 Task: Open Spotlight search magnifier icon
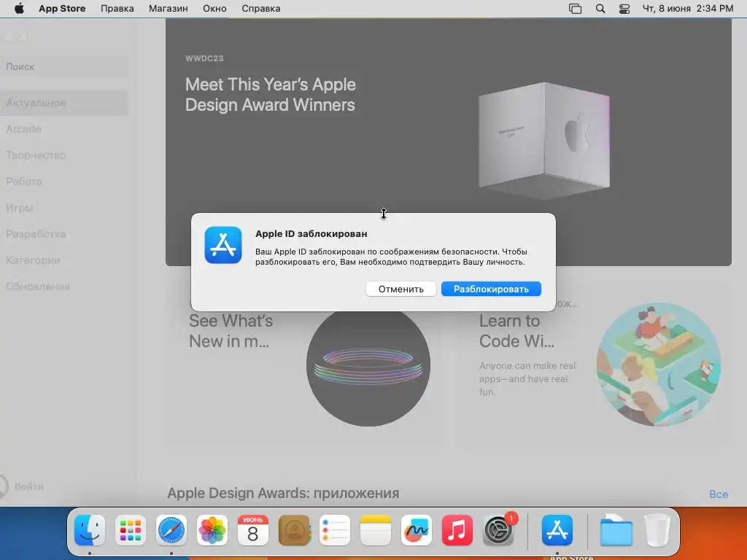pyautogui.click(x=600, y=9)
